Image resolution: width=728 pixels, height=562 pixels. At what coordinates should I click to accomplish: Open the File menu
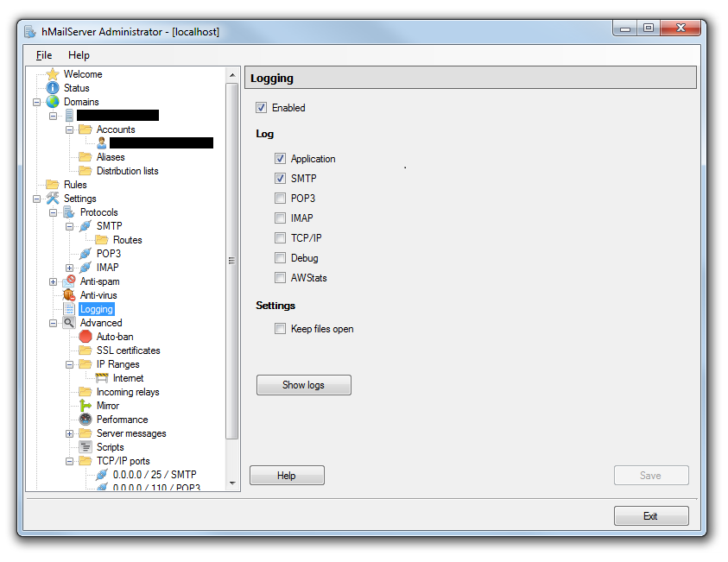44,55
